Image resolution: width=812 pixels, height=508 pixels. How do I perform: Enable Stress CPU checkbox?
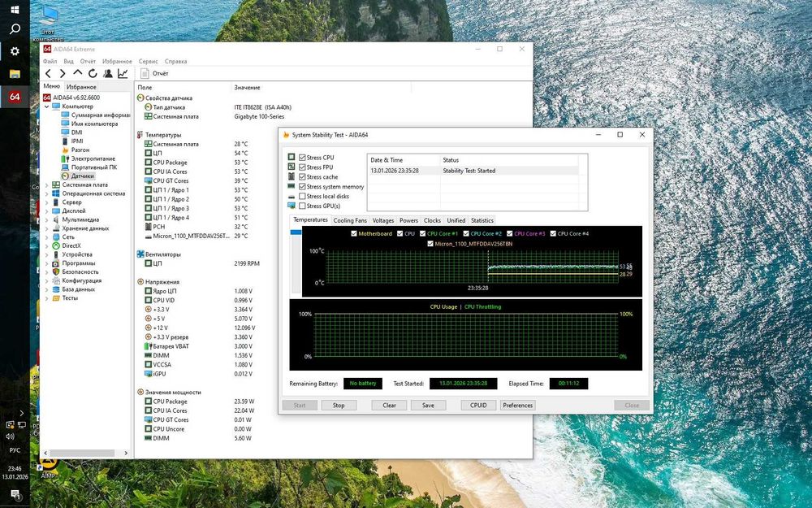302,158
